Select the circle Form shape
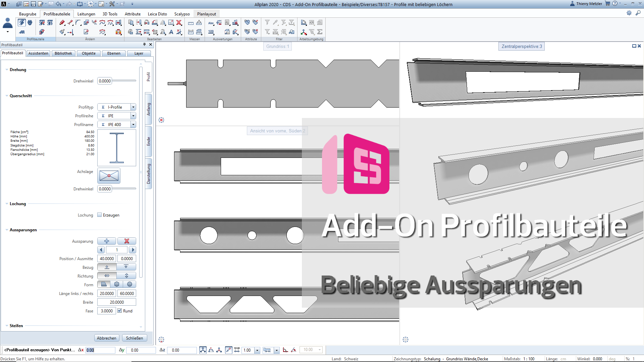The image size is (644, 362). [129, 284]
